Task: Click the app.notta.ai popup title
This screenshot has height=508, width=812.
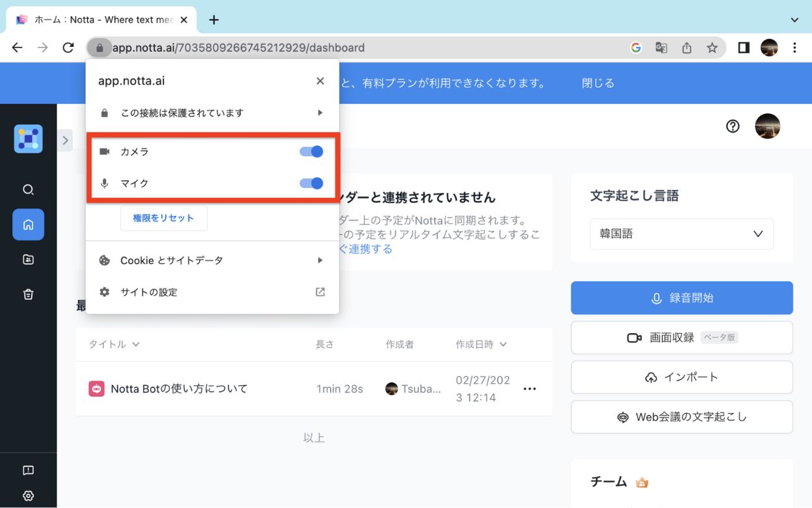Action: 131,81
